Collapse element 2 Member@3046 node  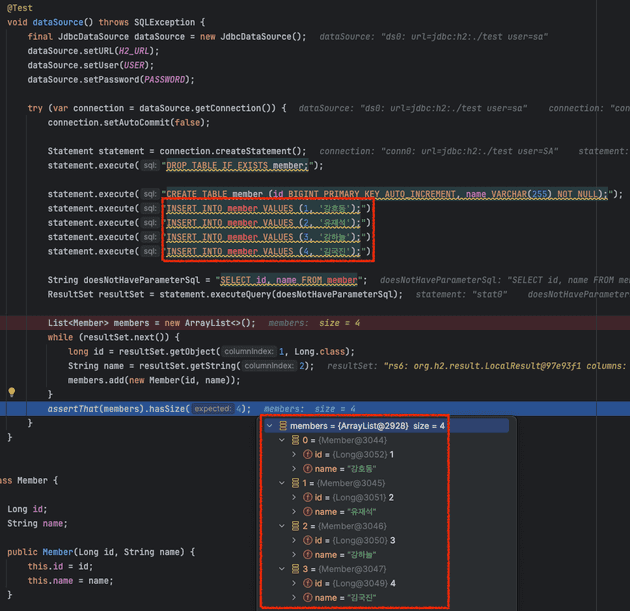(282, 526)
